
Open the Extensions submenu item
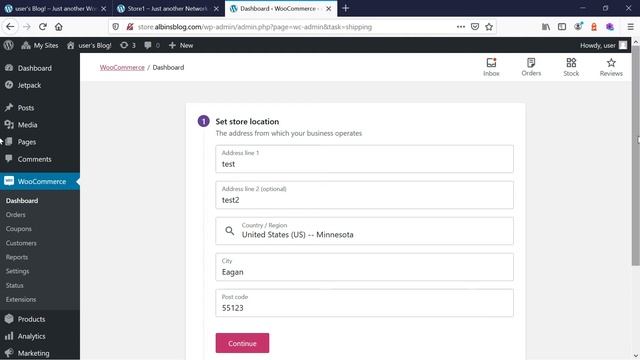click(x=21, y=299)
